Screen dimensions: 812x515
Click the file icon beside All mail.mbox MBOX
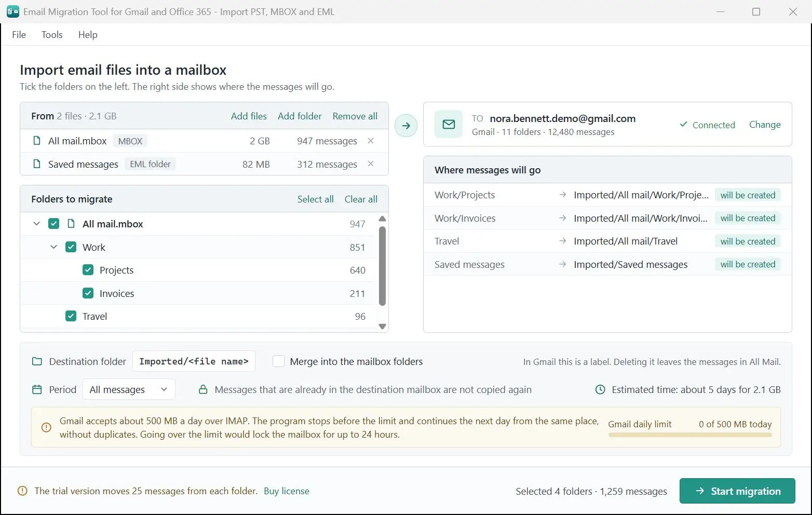pyautogui.click(x=36, y=141)
